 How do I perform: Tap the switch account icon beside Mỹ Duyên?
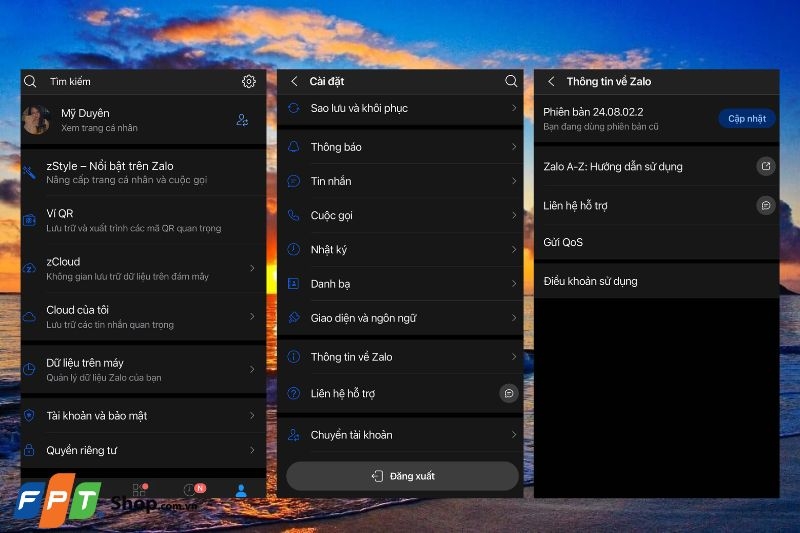[x=242, y=120]
